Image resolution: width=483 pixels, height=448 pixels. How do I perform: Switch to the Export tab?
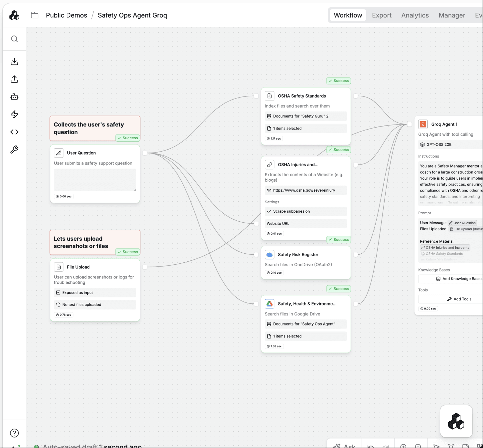[x=382, y=15]
